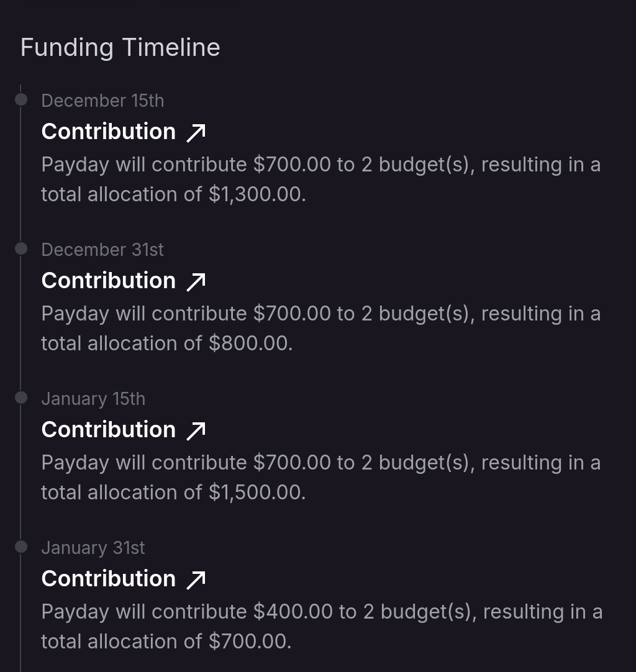Click the January 31st timeline dot
Screen dimensions: 636x672
[x=21, y=547]
